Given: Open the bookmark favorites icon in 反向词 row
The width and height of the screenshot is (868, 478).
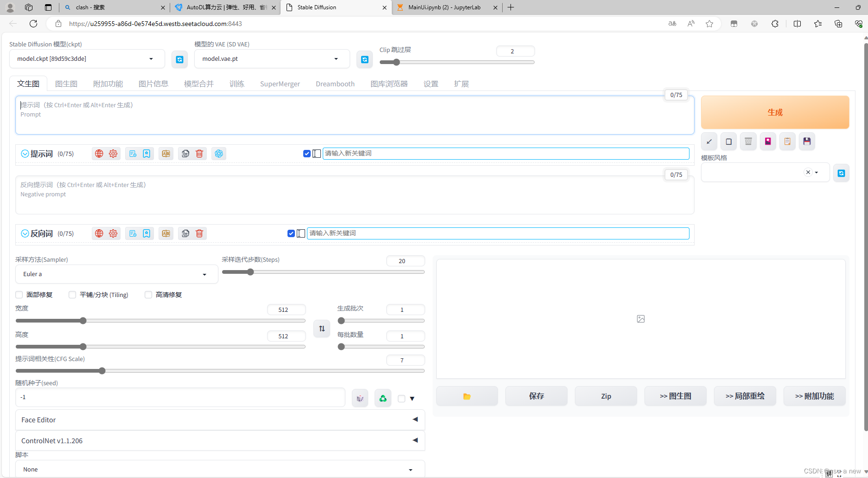Looking at the screenshot, I should pyautogui.click(x=147, y=233).
